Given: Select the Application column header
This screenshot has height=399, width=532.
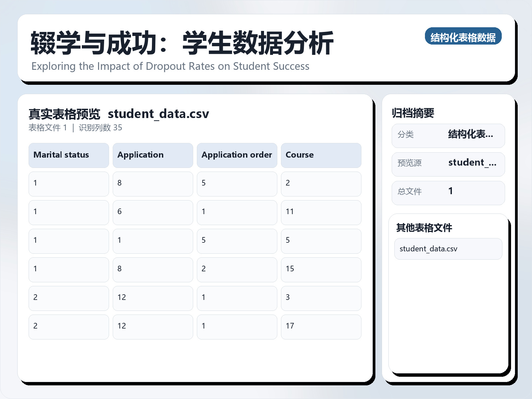Looking at the screenshot, I should click(153, 155).
